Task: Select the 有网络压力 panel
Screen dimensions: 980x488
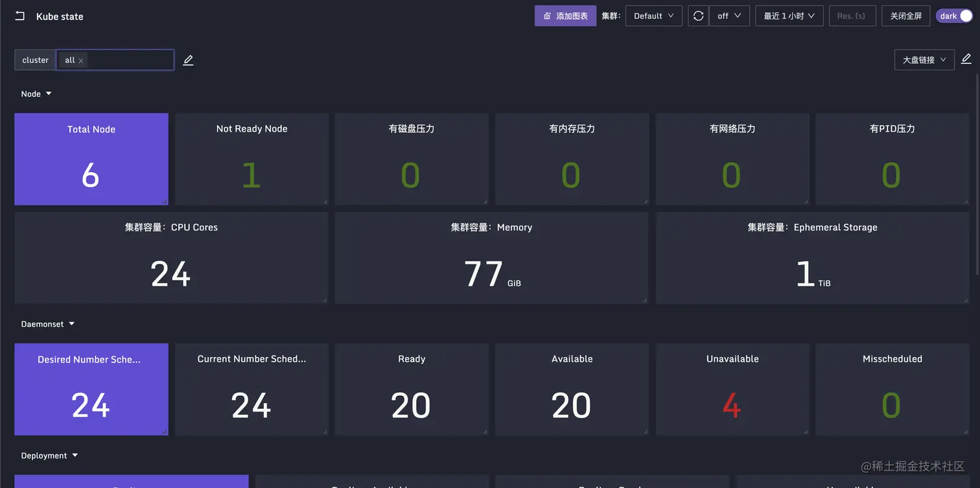Action: (732, 159)
